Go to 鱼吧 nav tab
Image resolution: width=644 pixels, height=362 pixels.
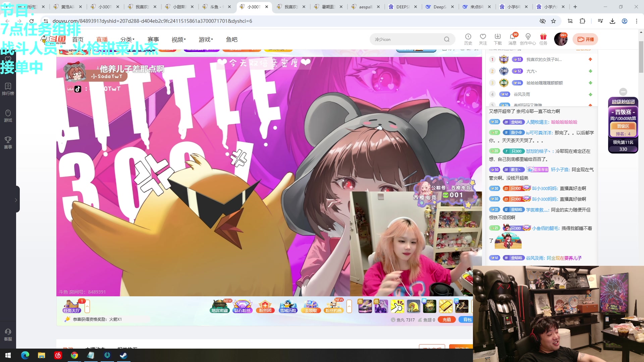click(x=232, y=40)
